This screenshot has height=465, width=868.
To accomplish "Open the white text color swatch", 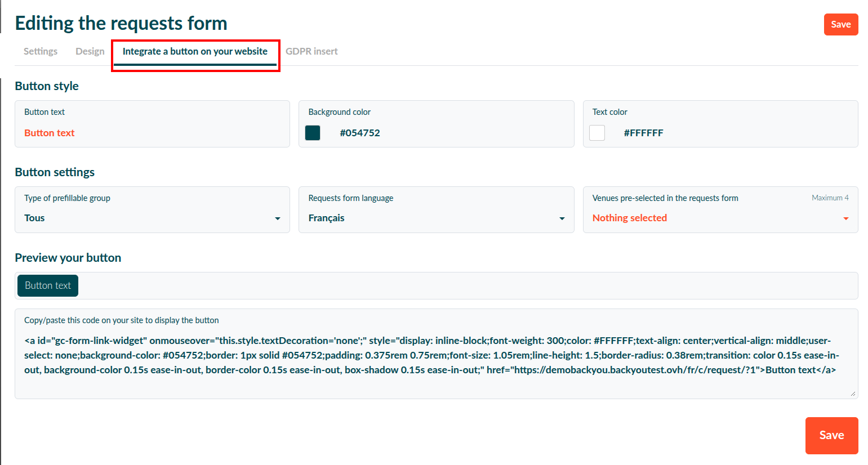I will tap(597, 133).
